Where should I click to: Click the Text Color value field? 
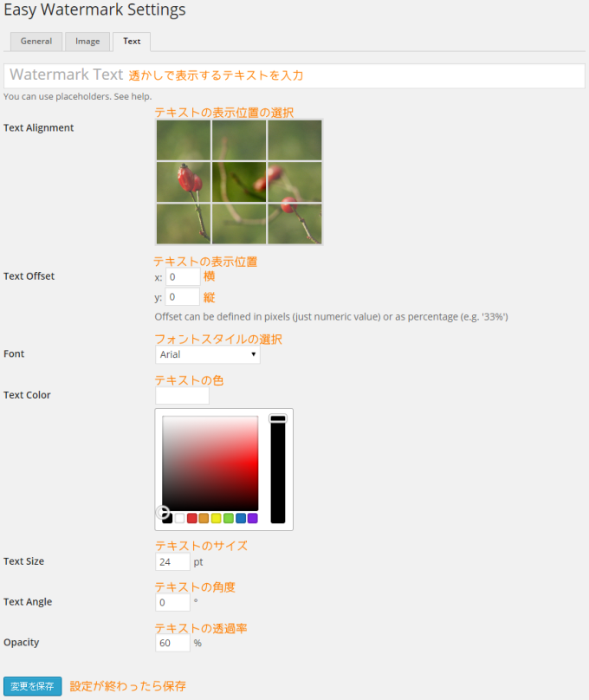click(182, 396)
